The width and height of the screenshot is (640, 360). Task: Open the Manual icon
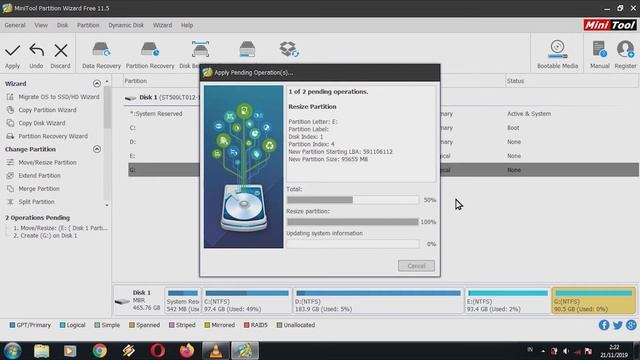click(599, 49)
